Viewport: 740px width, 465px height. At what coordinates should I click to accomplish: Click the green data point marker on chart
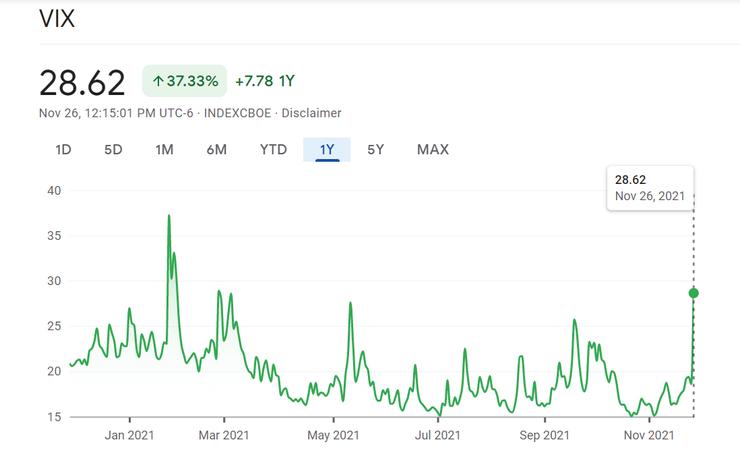click(693, 293)
